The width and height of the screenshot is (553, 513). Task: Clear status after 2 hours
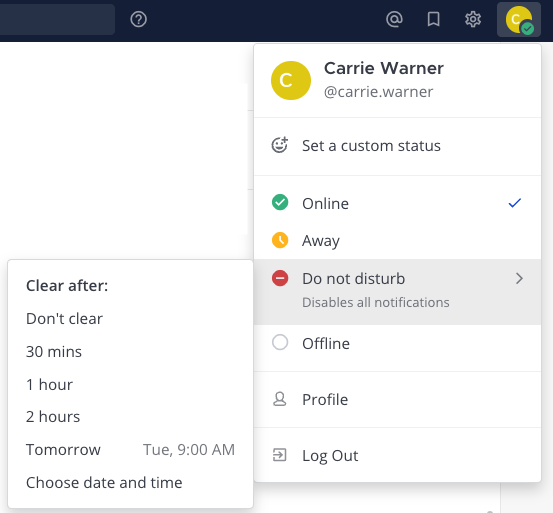130,417
